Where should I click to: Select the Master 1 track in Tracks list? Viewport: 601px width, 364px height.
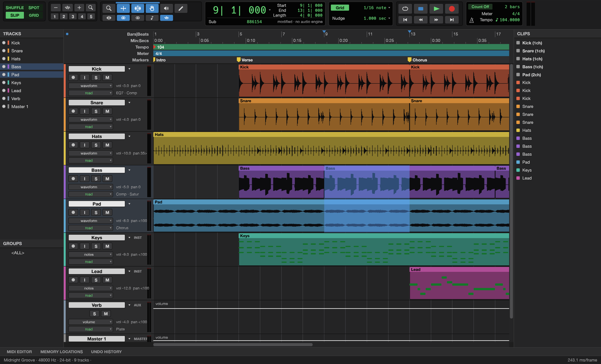pyautogui.click(x=20, y=107)
